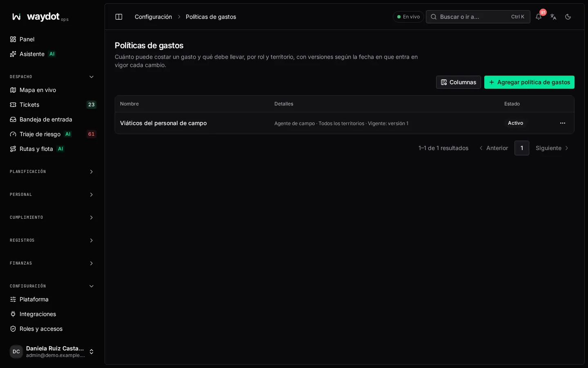Expand the Registros section
Image resolution: width=588 pixels, height=368 pixels.
coord(52,240)
